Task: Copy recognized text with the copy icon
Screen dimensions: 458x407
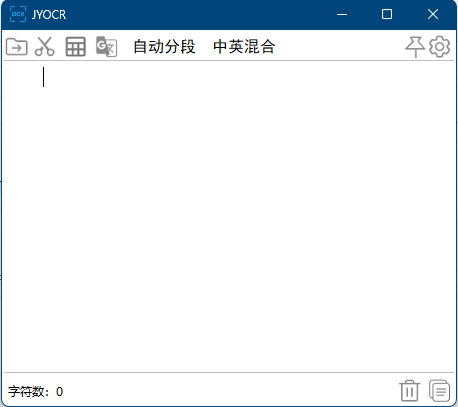Action: tap(439, 390)
